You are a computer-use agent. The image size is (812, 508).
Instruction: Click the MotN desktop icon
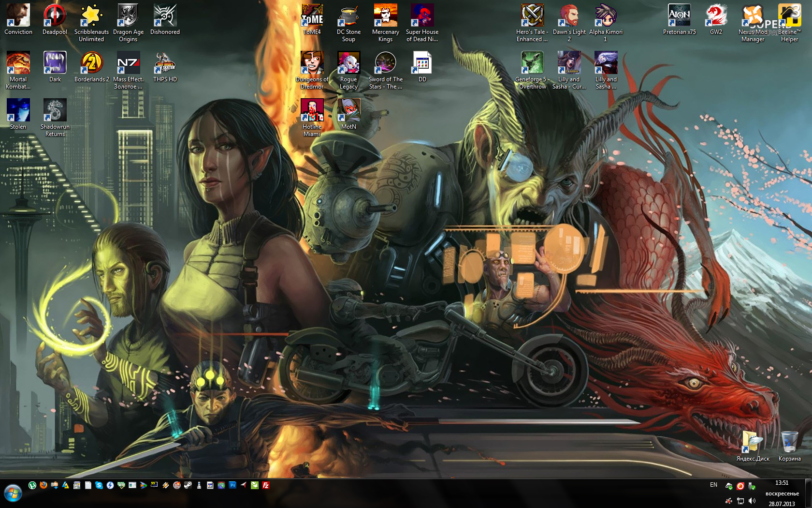(348, 114)
